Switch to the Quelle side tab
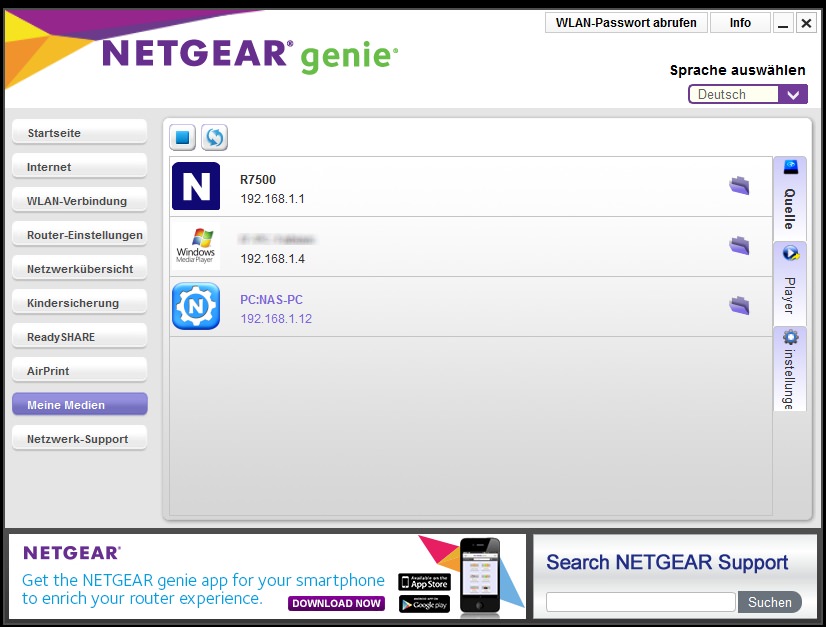Screen dimensions: 826x627 click(790, 198)
